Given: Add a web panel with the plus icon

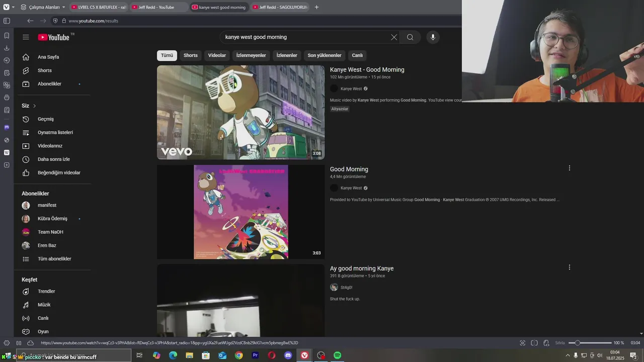Looking at the screenshot, I should pyautogui.click(x=7, y=165).
